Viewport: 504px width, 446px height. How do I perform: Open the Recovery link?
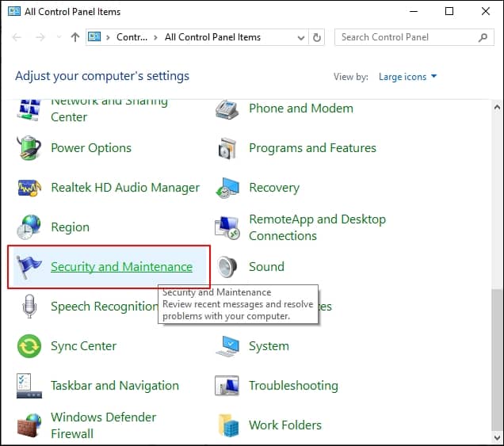(274, 188)
